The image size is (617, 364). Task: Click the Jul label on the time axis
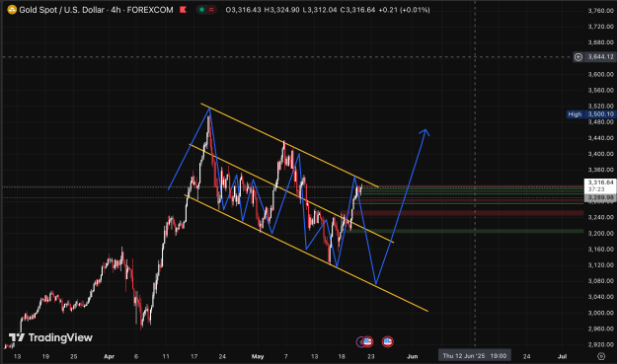tap(563, 356)
